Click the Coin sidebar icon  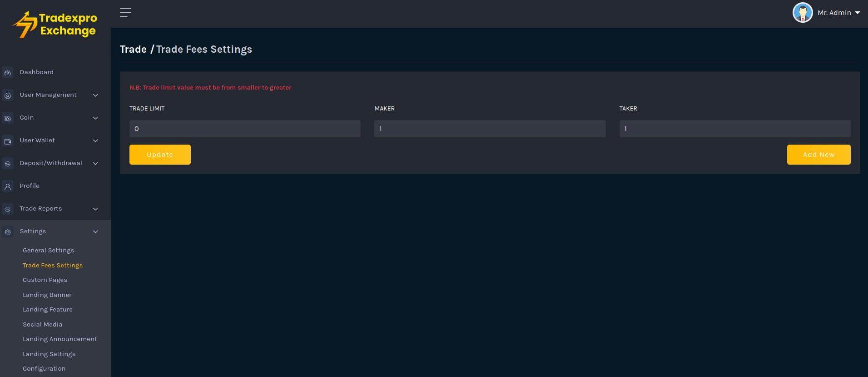(x=8, y=118)
